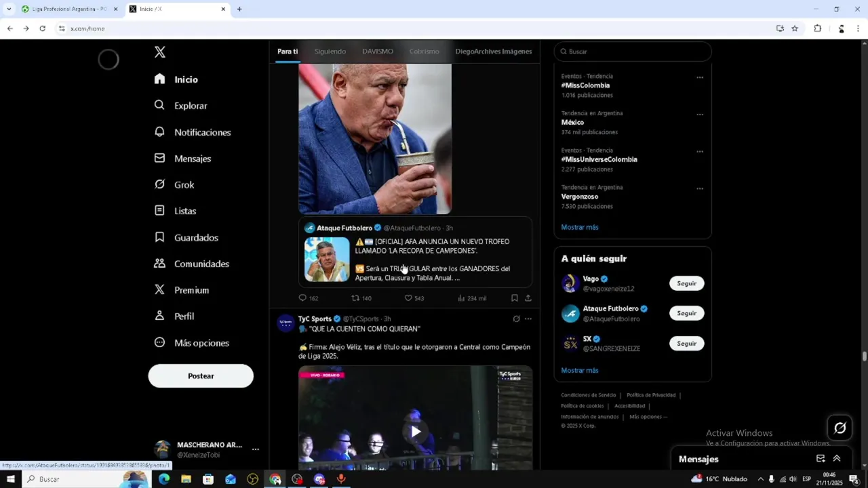The image size is (868, 488).
Task: Open the Vergonzoso trending topic
Action: 580,197
